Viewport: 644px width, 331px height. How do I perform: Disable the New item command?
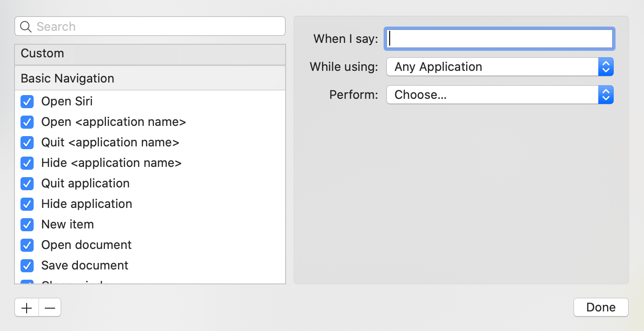27,224
